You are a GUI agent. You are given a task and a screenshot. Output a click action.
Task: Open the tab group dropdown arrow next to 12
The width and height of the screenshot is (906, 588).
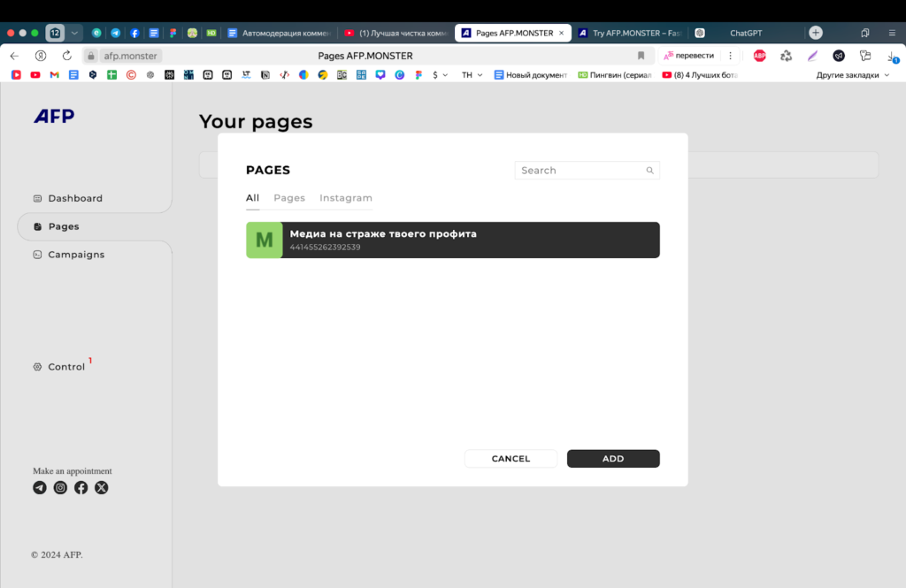pos(75,33)
